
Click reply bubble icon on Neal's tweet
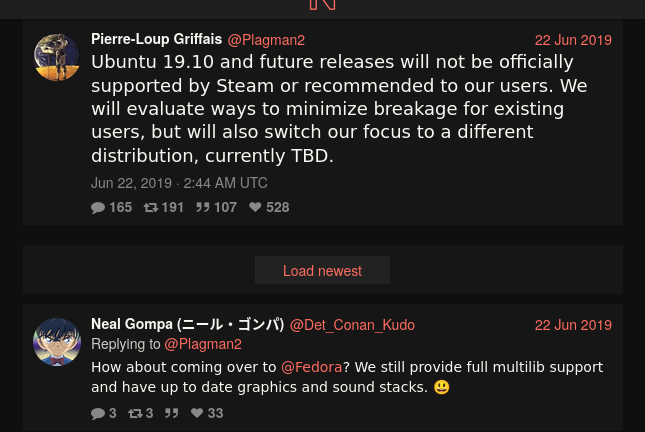click(x=98, y=413)
